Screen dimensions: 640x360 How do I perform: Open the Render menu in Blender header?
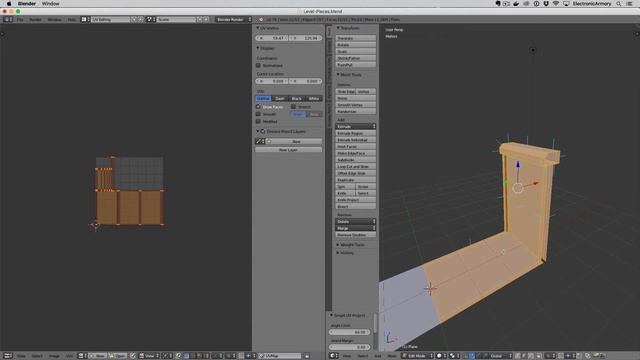coord(36,19)
